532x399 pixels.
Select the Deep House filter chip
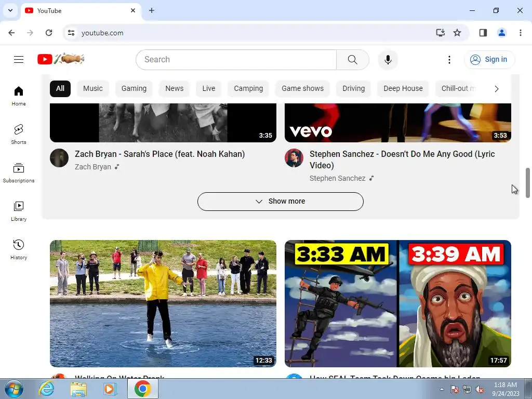pos(403,88)
